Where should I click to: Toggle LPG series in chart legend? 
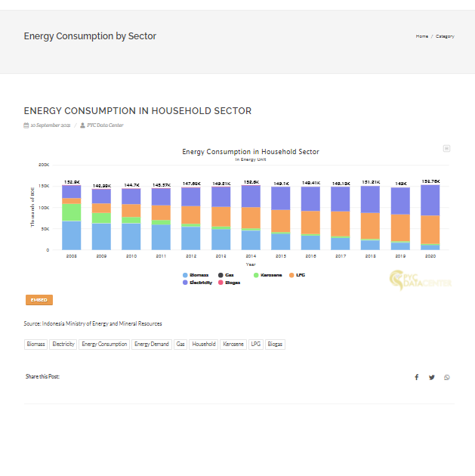pos(297,275)
